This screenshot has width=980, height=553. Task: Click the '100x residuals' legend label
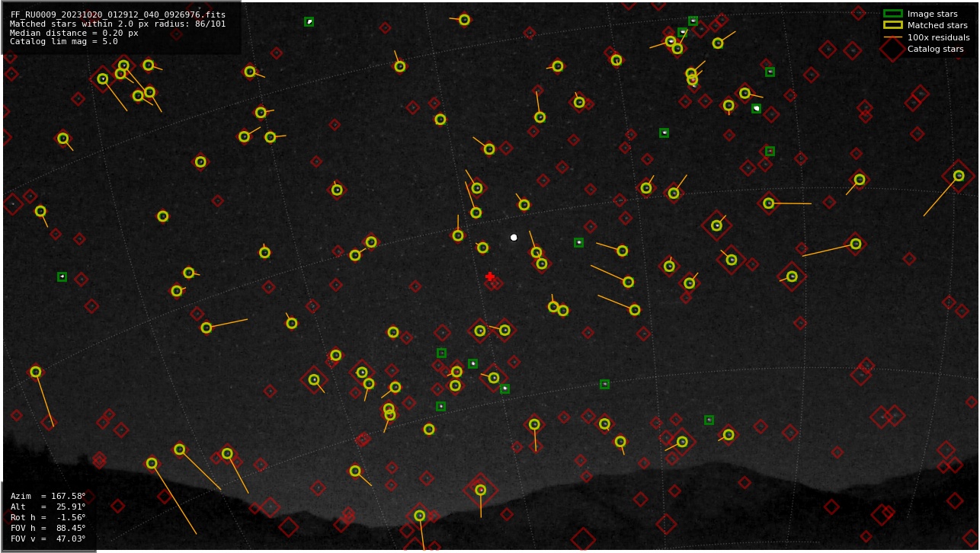pos(938,37)
